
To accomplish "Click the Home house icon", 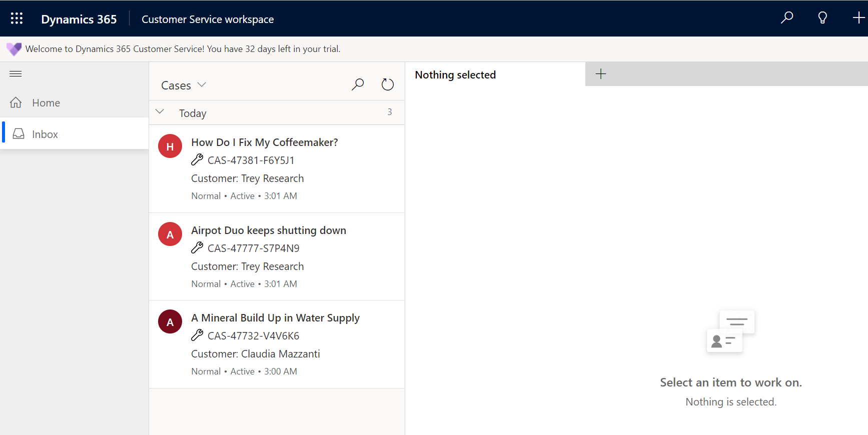I will pyautogui.click(x=16, y=102).
